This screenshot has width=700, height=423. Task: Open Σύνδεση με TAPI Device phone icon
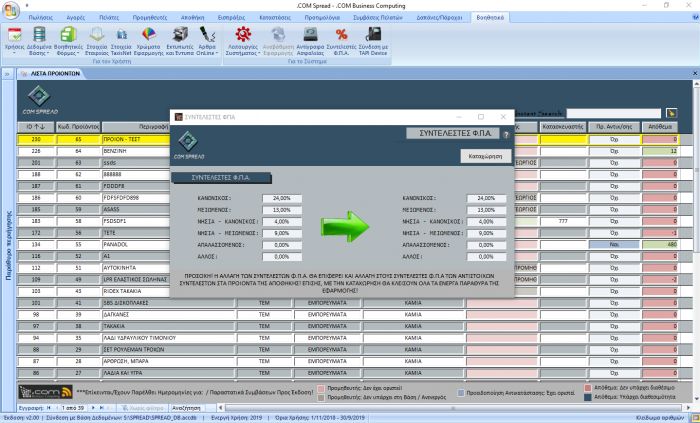coord(373,41)
